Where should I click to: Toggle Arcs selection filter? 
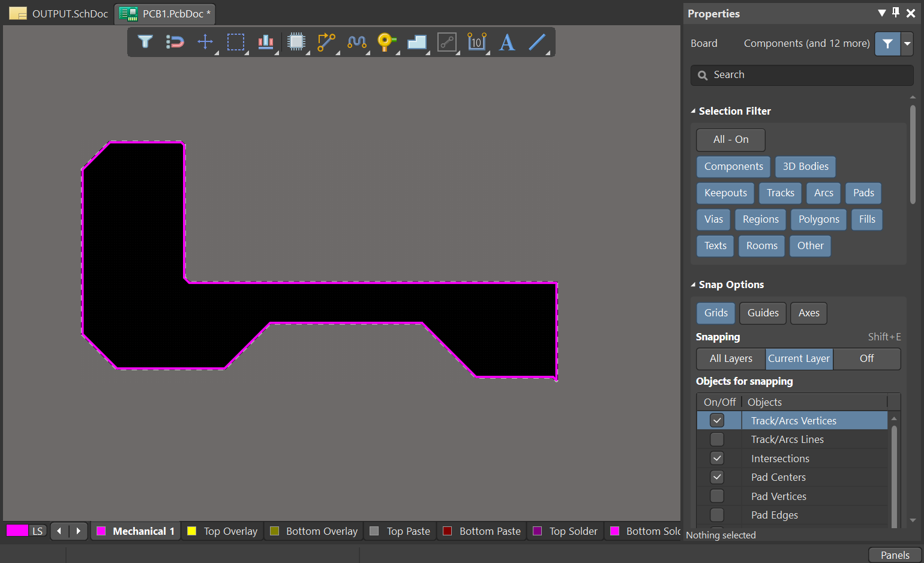click(x=824, y=193)
